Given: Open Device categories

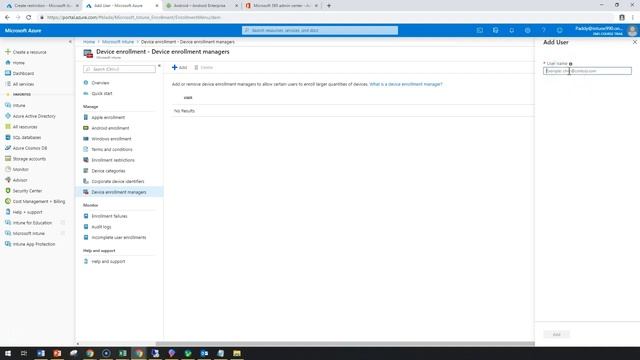Looking at the screenshot, I should 108,171.
